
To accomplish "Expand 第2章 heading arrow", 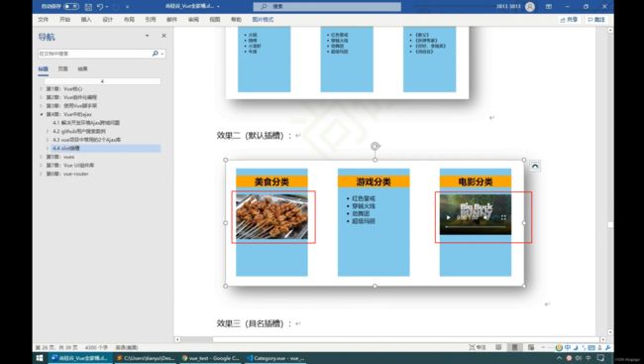I will (41, 97).
